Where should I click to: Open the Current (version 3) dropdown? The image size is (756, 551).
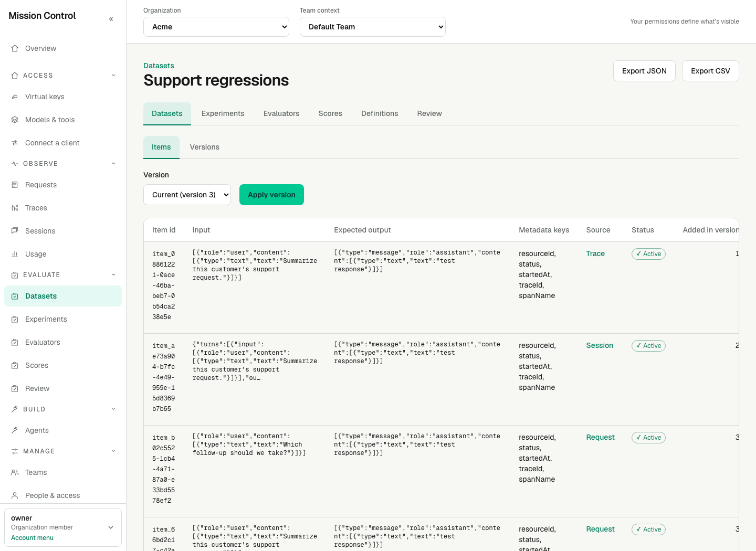187,195
